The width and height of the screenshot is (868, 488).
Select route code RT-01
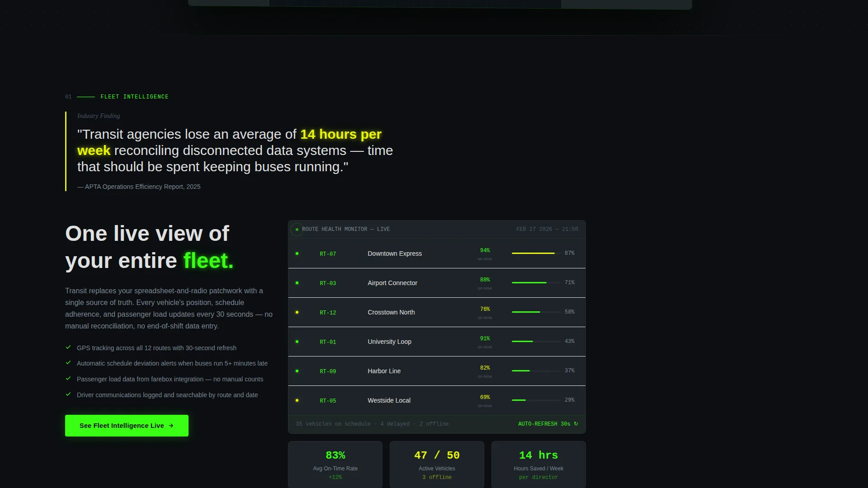(x=328, y=342)
